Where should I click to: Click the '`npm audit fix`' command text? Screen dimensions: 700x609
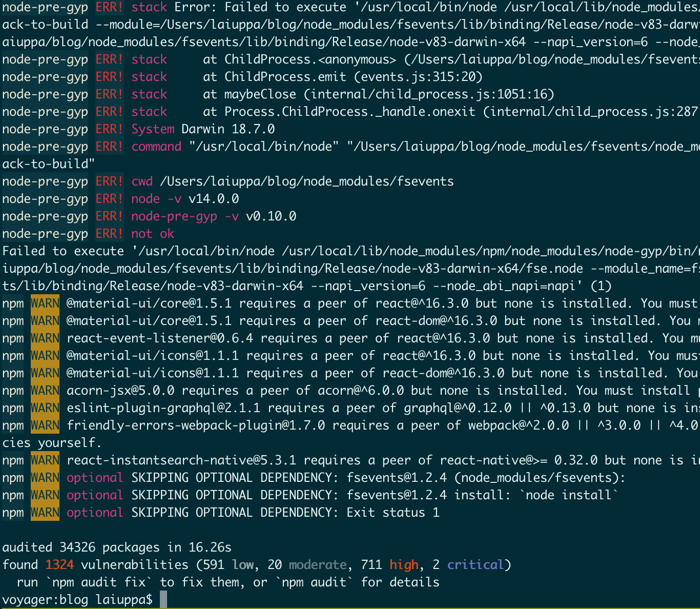coord(99,582)
